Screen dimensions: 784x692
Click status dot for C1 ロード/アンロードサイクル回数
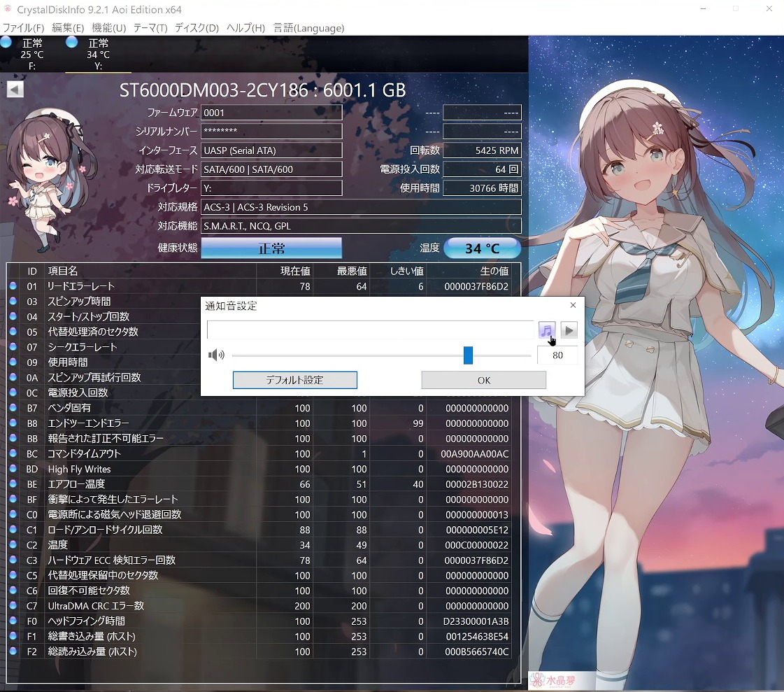pyautogui.click(x=13, y=530)
